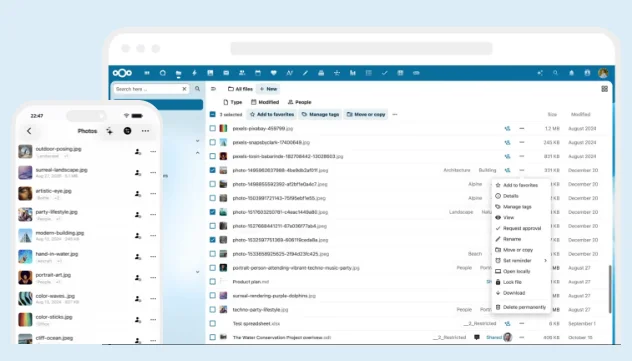Toggle the select-all checkbox beside 3 selected

(212, 114)
